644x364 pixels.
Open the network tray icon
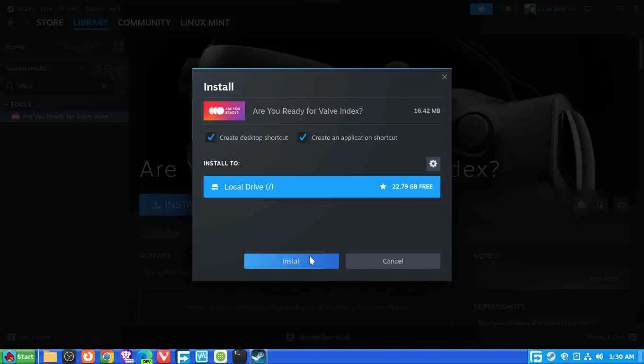pyautogui.click(x=588, y=356)
